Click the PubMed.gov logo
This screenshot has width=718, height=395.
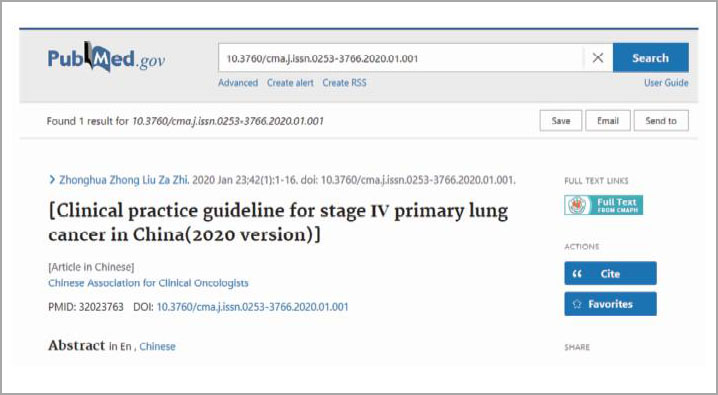point(106,57)
